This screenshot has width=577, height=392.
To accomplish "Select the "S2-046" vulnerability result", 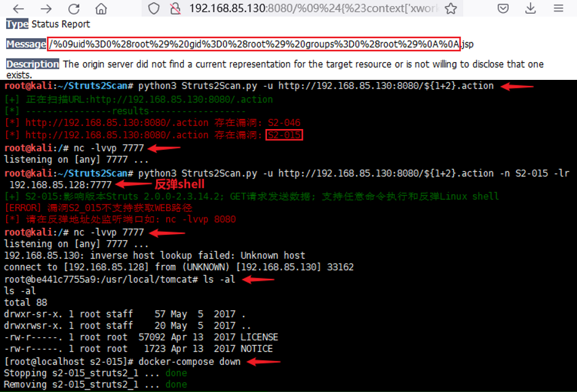I will tap(284, 123).
